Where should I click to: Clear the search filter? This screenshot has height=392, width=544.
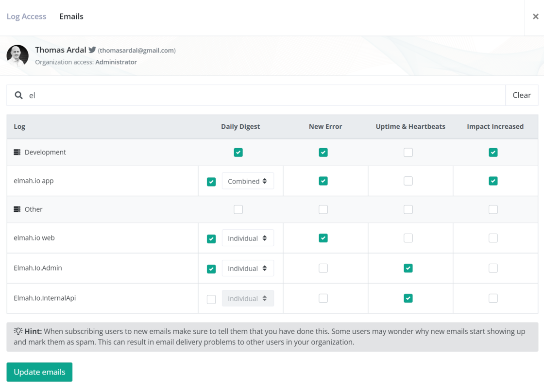[522, 95]
